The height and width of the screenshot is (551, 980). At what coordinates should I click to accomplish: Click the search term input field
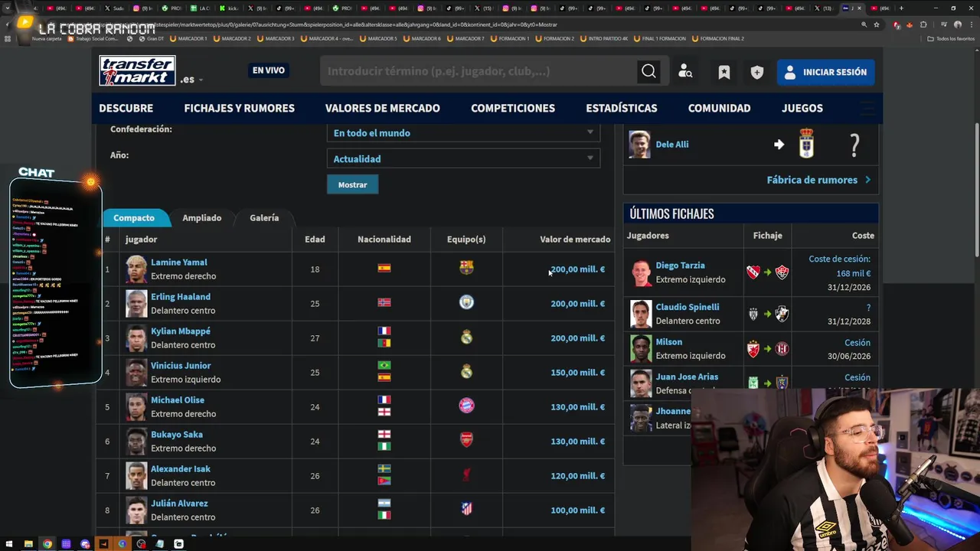tap(479, 71)
